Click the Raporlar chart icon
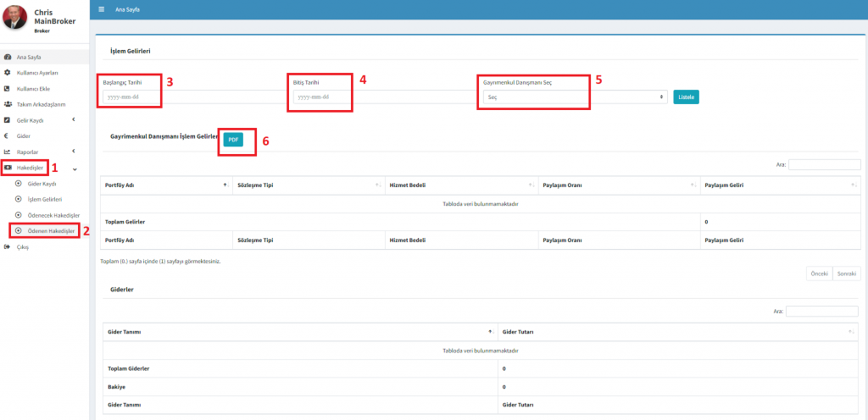This screenshot has height=420, width=868. (x=8, y=152)
